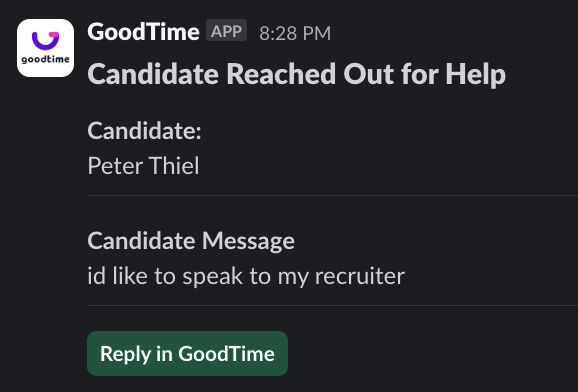Click the word Reached in the heading

[x=281, y=74]
